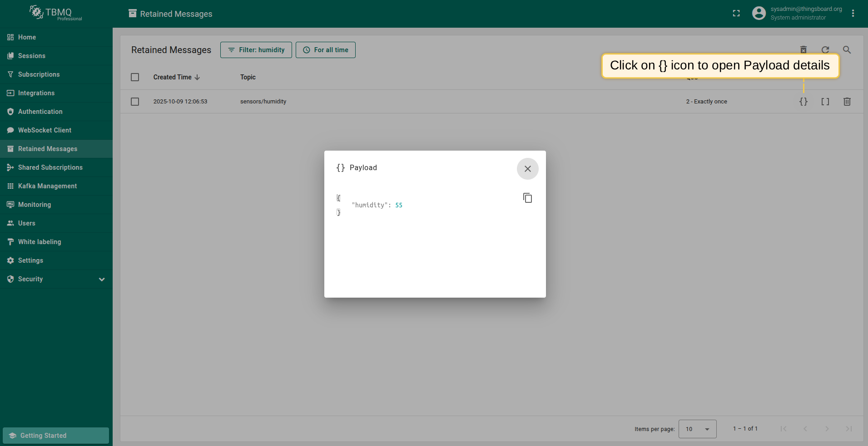The height and width of the screenshot is (446, 868).
Task: Open payload details with curly braces icon
Action: 803,102
